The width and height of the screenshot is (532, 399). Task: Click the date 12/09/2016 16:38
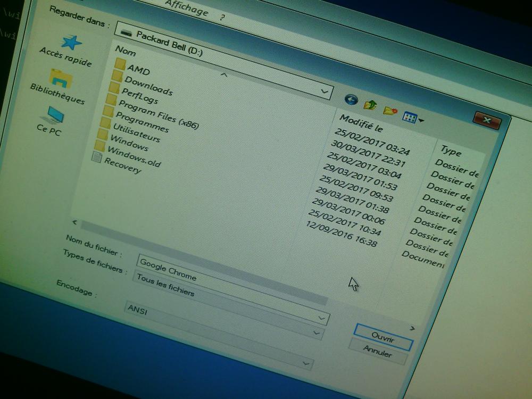tap(342, 234)
